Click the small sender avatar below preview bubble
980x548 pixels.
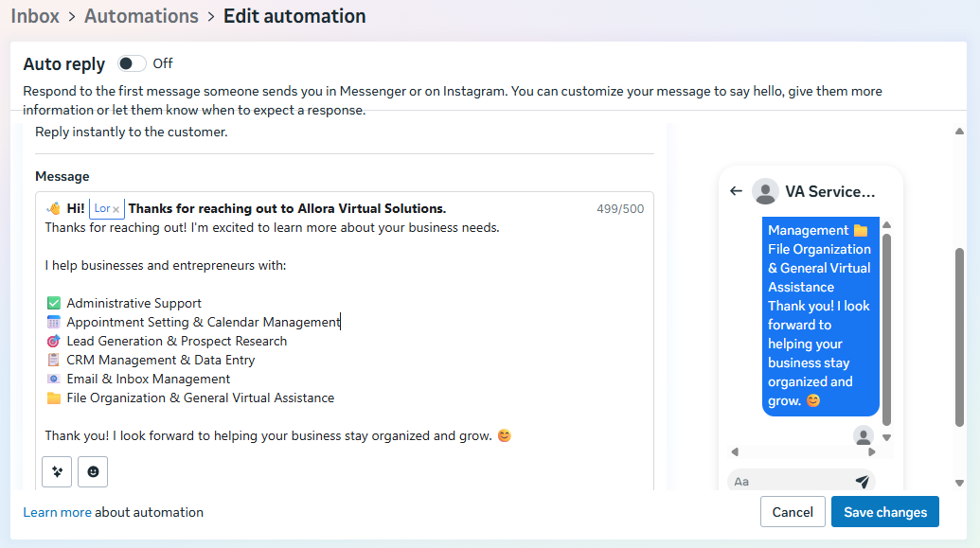[864, 435]
